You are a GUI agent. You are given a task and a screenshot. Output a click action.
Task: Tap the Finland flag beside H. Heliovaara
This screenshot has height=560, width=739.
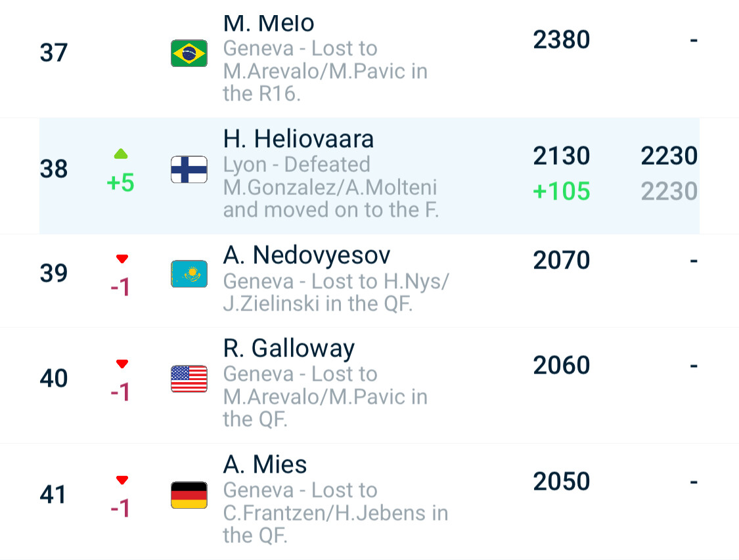coord(189,169)
